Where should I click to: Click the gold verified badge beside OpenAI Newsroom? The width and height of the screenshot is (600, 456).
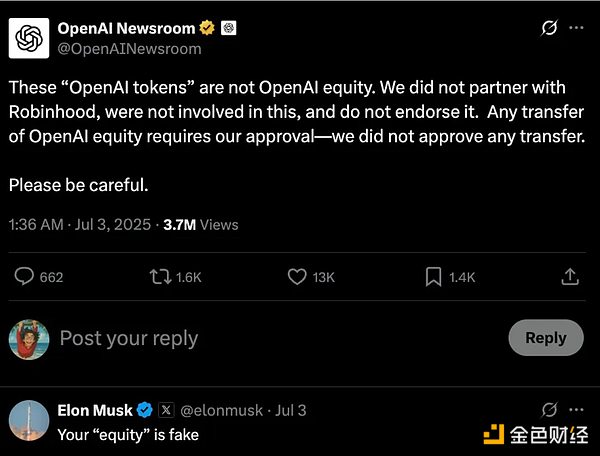coord(205,28)
